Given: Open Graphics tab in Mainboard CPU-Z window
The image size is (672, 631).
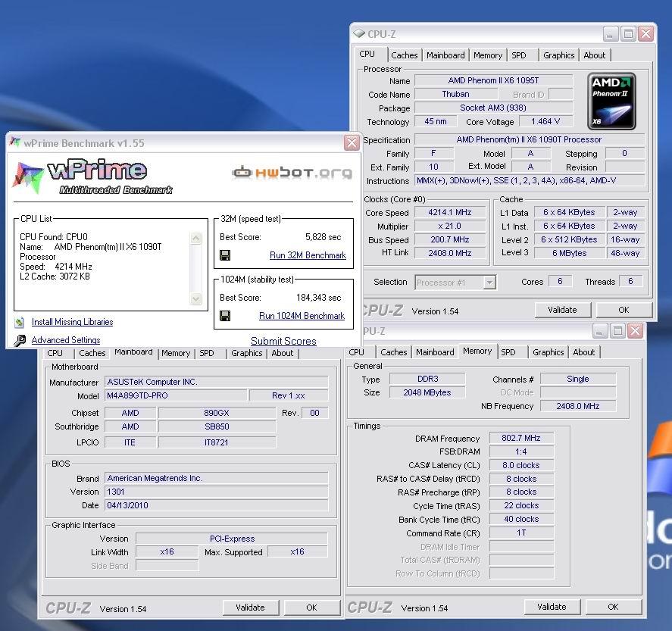Looking at the screenshot, I should coord(246,353).
